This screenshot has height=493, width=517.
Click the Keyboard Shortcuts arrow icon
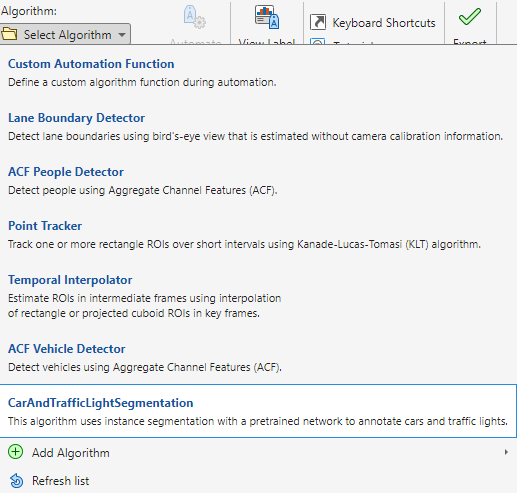[x=318, y=22]
